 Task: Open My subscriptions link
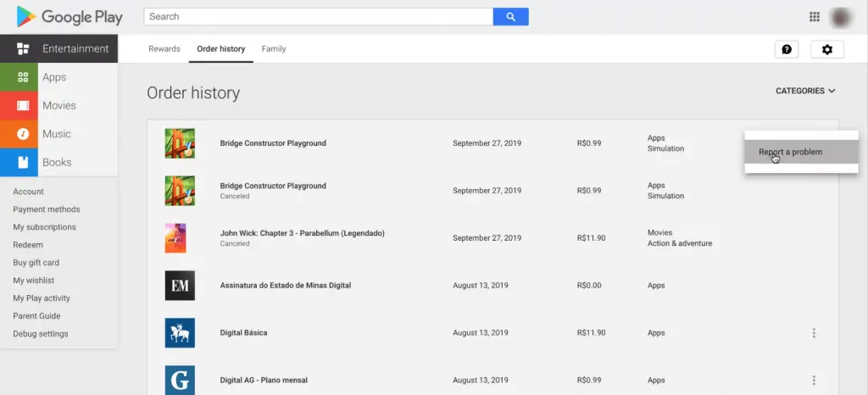coord(44,227)
